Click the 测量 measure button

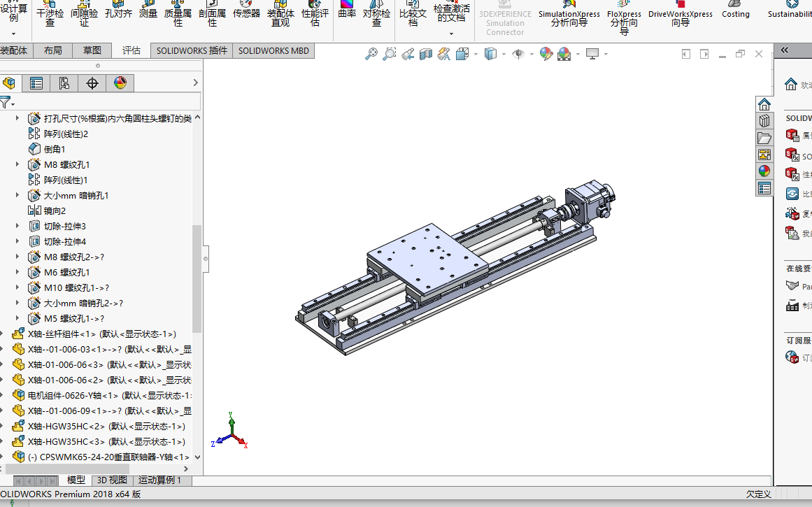point(148,9)
